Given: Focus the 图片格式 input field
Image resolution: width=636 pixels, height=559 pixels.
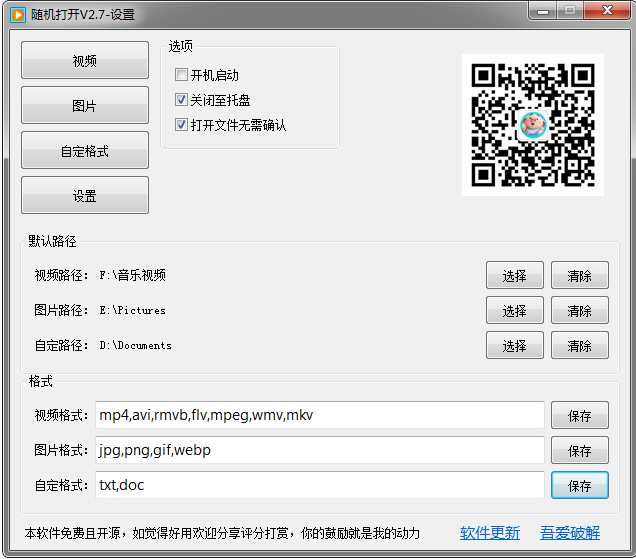Looking at the screenshot, I should pyautogui.click(x=320, y=450).
